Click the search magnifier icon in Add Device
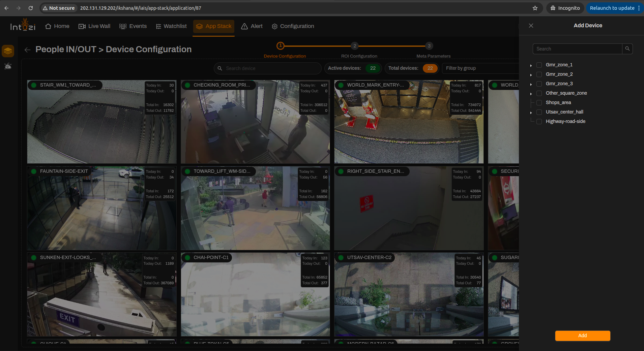Screen dimensions: 644x351 tap(627, 49)
